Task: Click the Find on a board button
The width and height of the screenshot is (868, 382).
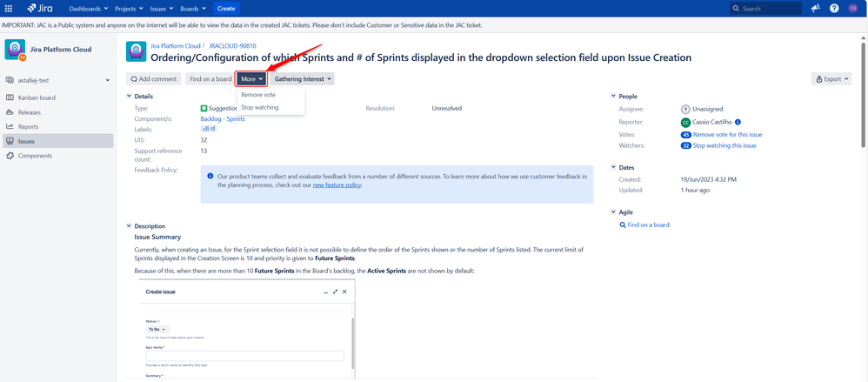Action: [210, 79]
